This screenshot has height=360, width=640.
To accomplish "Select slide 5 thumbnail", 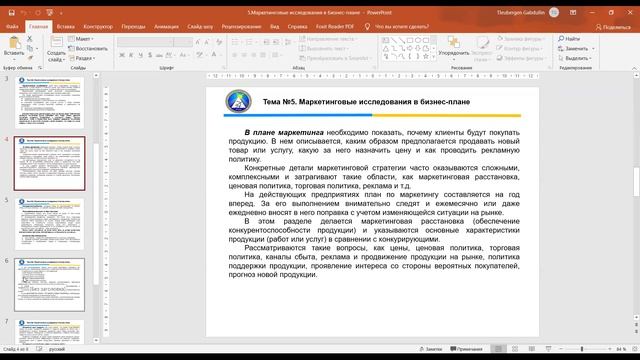I will (x=49, y=224).
